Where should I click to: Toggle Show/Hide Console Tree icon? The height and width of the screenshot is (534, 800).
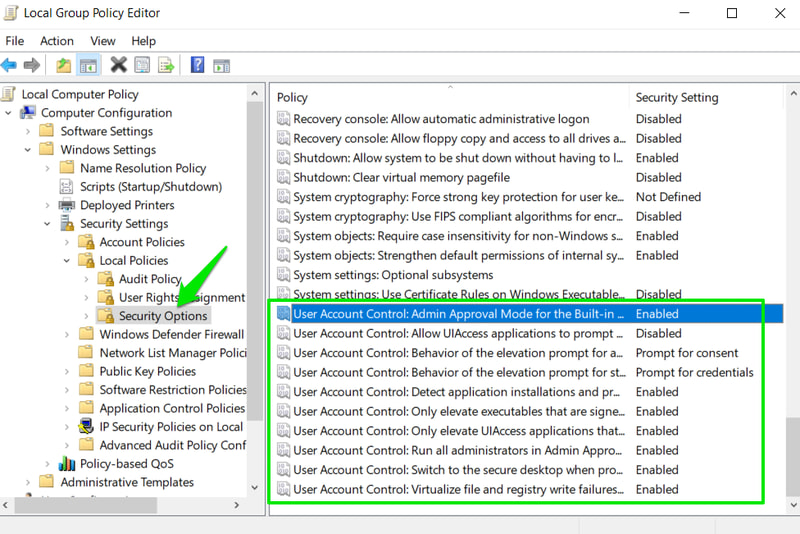[88, 65]
